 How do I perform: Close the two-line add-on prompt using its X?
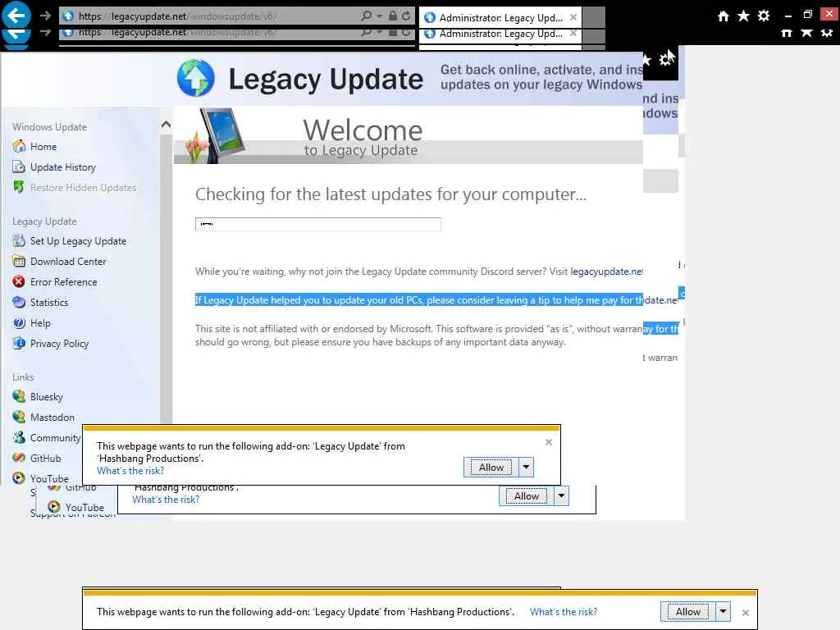point(549,442)
